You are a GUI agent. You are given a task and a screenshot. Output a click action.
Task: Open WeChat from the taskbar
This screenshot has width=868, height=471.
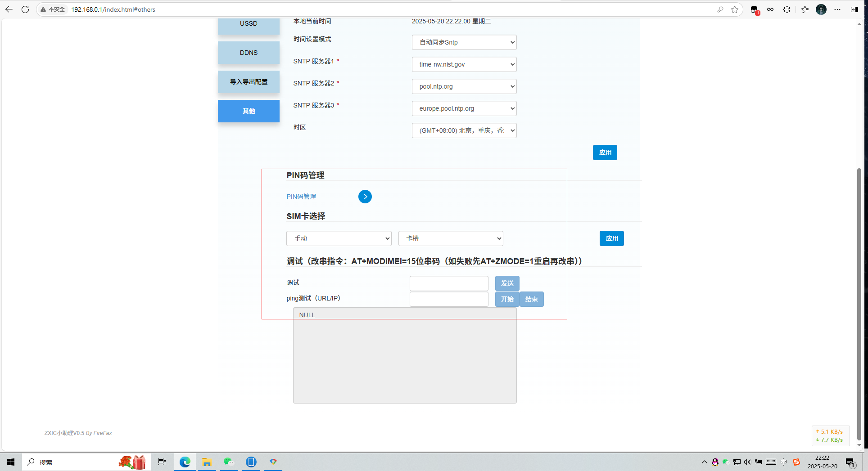click(229, 462)
